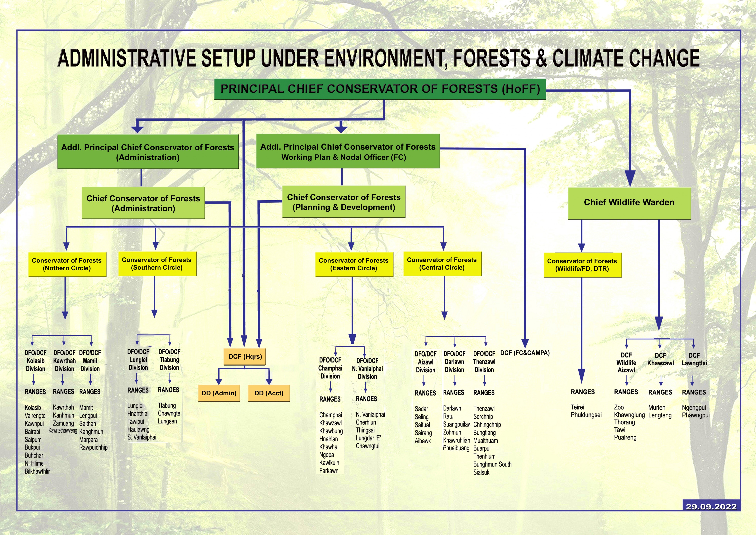This screenshot has height=535, width=756.
Task: Click DFO/DCF Lunglei Division label
Action: coord(138,360)
